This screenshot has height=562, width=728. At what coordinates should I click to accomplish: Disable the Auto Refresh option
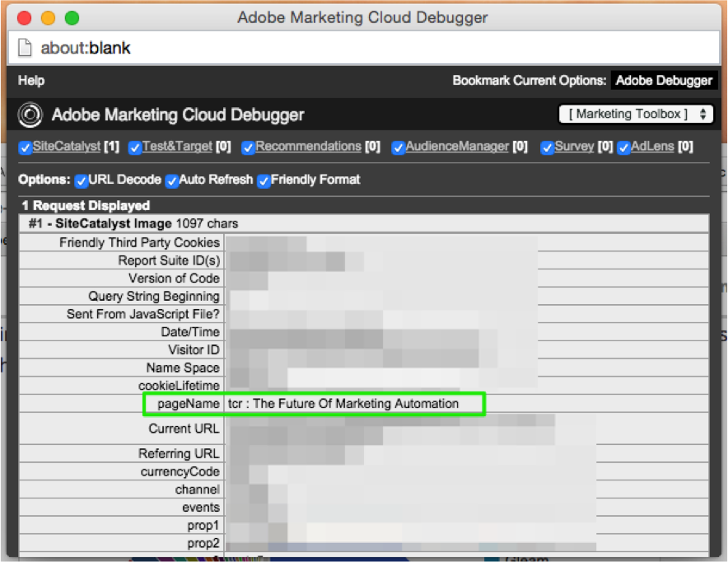click(x=172, y=180)
